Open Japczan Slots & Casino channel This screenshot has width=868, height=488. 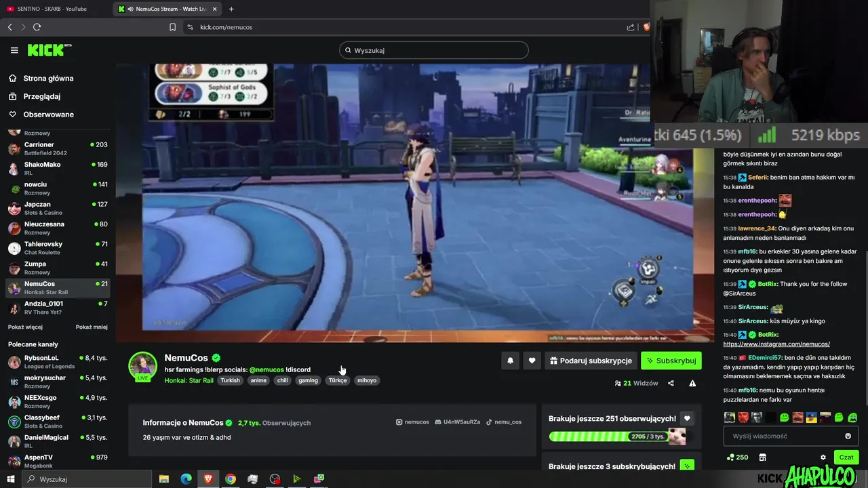[57, 208]
